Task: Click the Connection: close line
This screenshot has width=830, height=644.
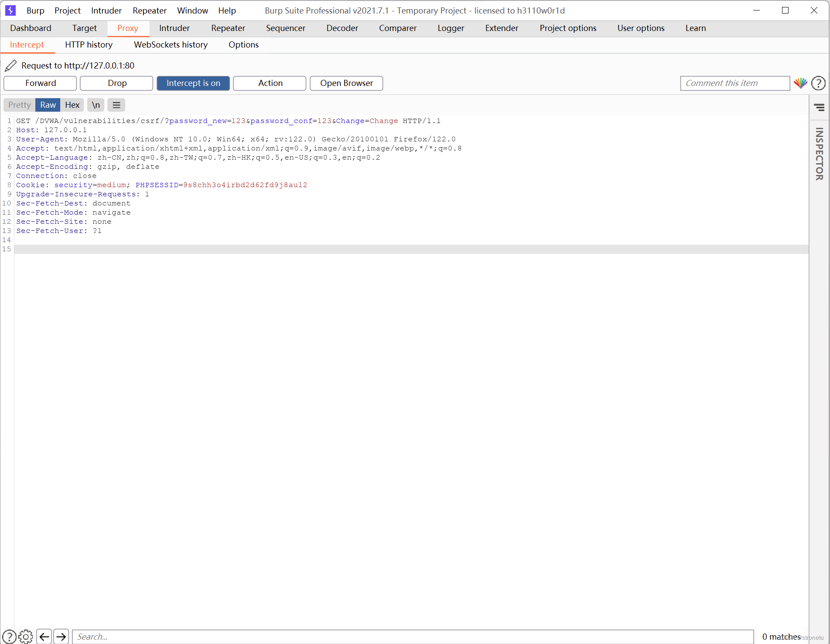Action: tap(56, 176)
